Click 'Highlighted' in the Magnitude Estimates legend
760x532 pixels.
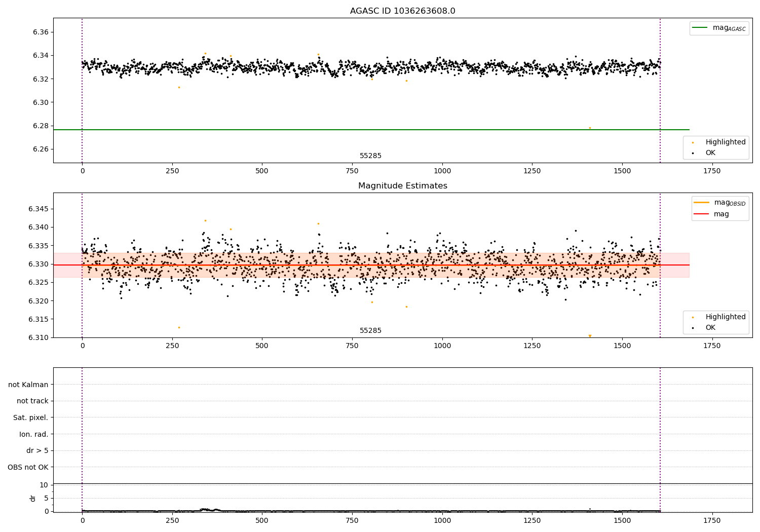tap(726, 317)
